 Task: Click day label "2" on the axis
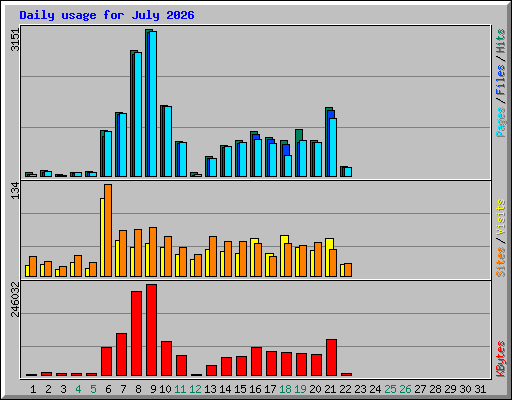pos(48,389)
